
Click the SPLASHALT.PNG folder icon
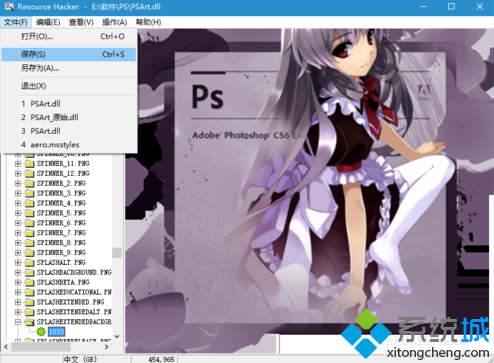click(x=30, y=263)
